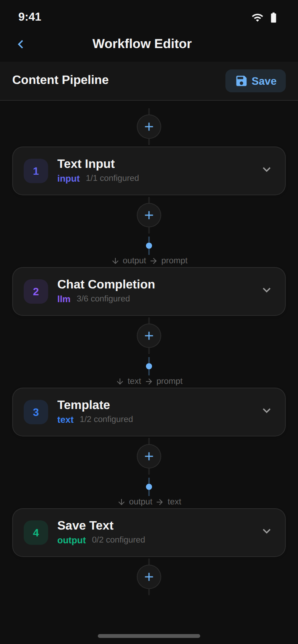Select the step 2 badge on Chat Completion
This screenshot has width=298, height=644.
click(36, 291)
